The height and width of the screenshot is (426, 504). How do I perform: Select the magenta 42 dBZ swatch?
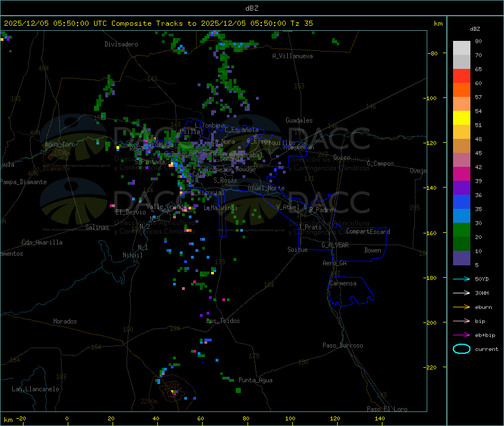point(461,174)
